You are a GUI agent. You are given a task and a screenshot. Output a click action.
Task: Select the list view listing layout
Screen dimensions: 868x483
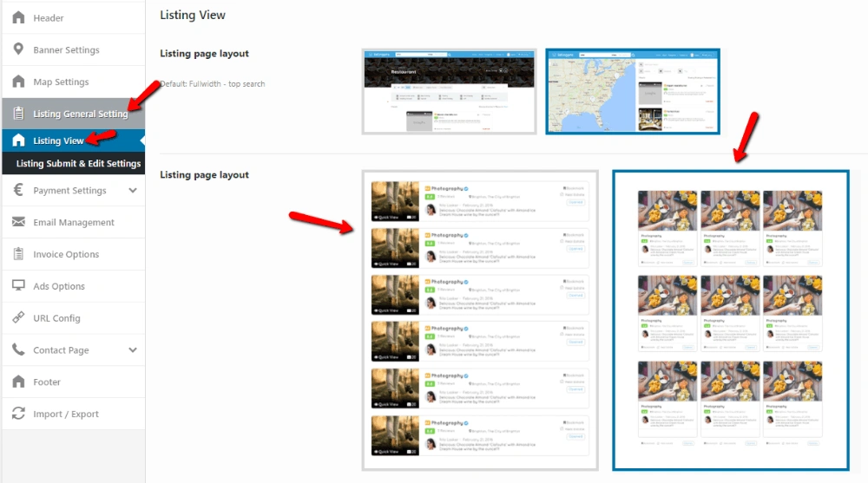[x=480, y=321]
